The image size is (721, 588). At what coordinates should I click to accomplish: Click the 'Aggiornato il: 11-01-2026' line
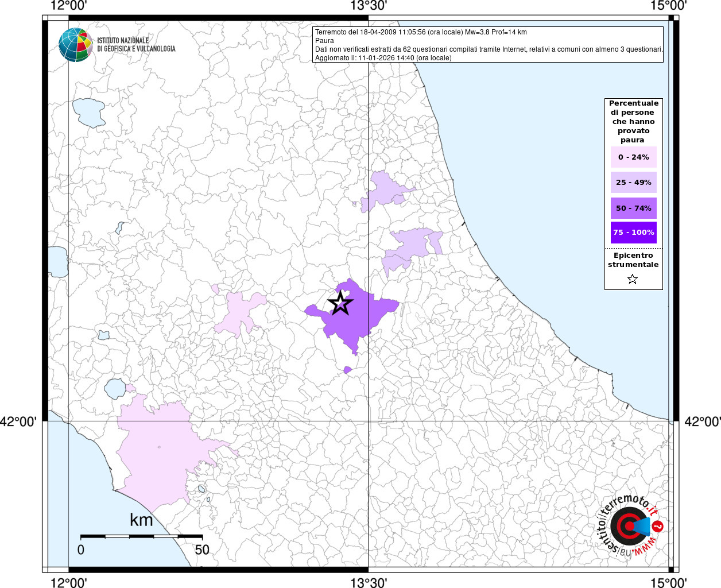point(383,58)
